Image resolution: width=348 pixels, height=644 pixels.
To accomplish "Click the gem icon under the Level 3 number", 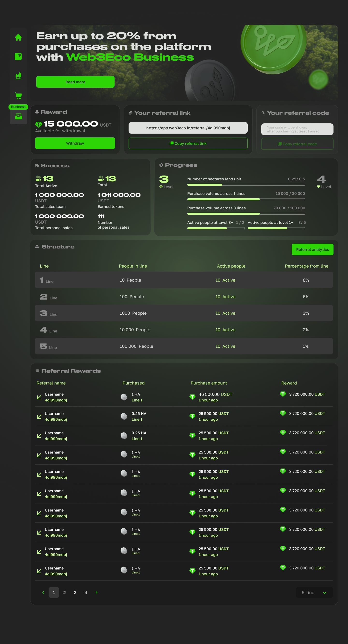I will coord(161,187).
